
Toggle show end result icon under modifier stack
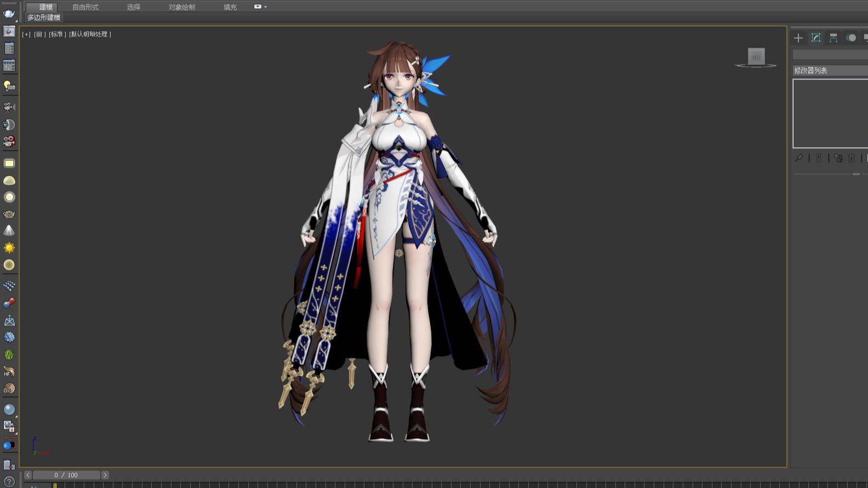click(819, 158)
